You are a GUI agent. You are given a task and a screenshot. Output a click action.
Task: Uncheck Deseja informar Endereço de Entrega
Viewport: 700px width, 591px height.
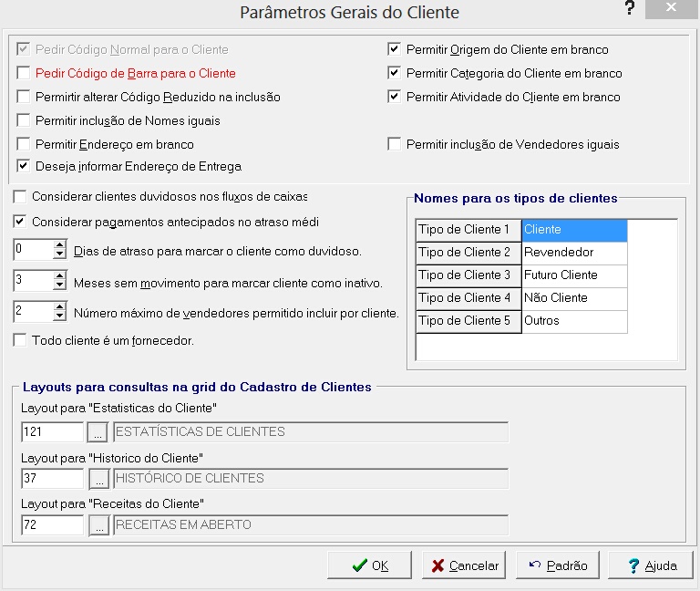coord(23,166)
